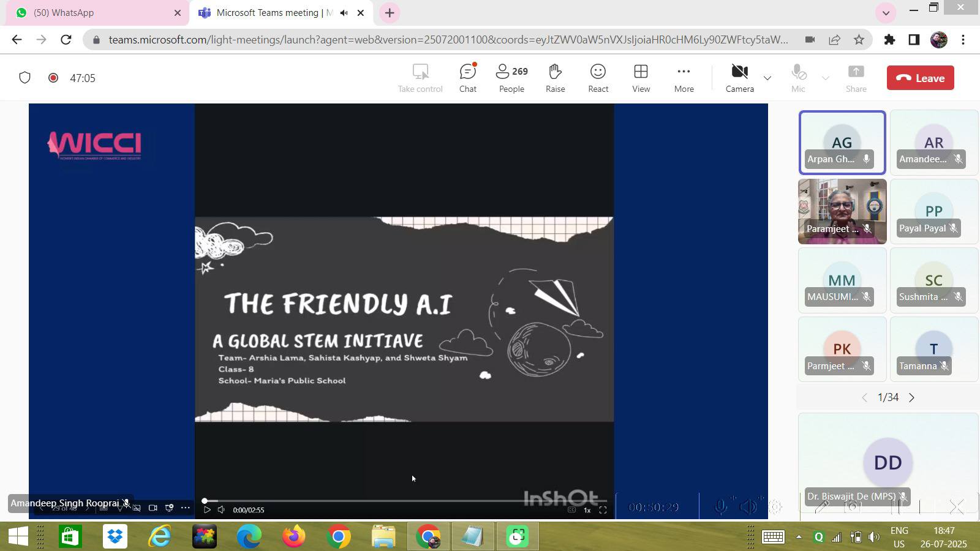Open Firefox from the taskbar

pos(293,537)
